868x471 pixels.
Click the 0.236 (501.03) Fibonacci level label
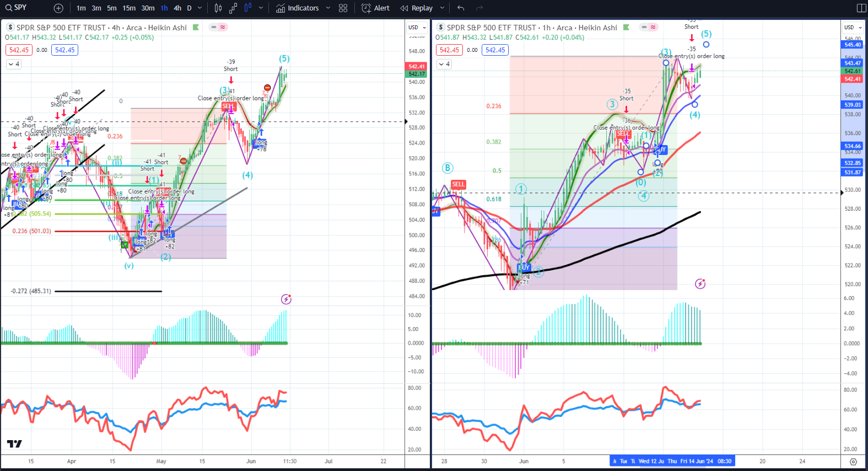tap(31, 231)
